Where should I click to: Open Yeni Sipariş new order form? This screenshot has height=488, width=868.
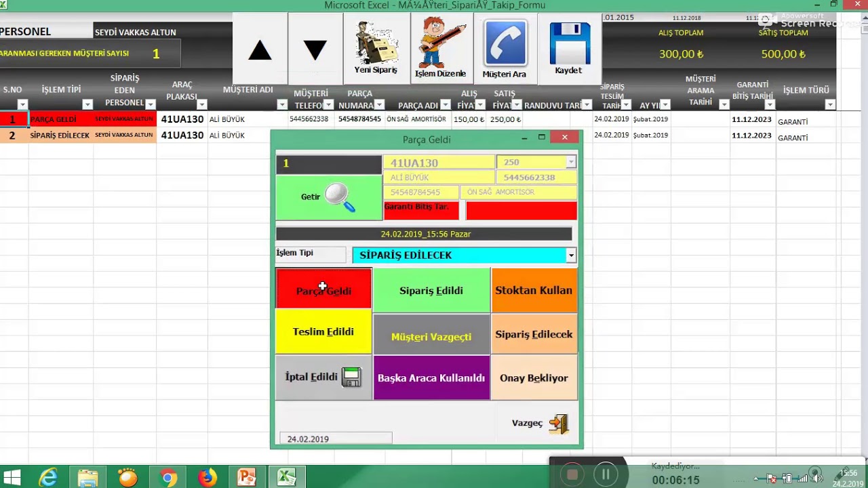click(x=376, y=48)
